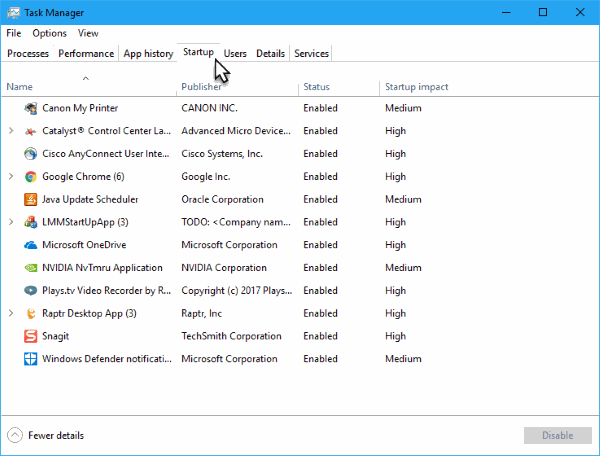Click the CANON INC. publisher cell
This screenshot has height=456, width=600.
tap(209, 108)
